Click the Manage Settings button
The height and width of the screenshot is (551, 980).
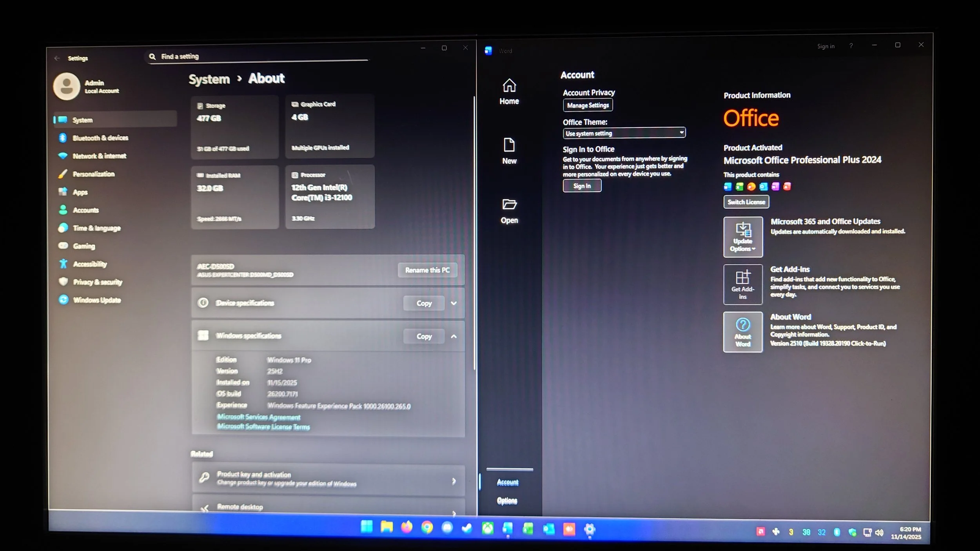588,105
